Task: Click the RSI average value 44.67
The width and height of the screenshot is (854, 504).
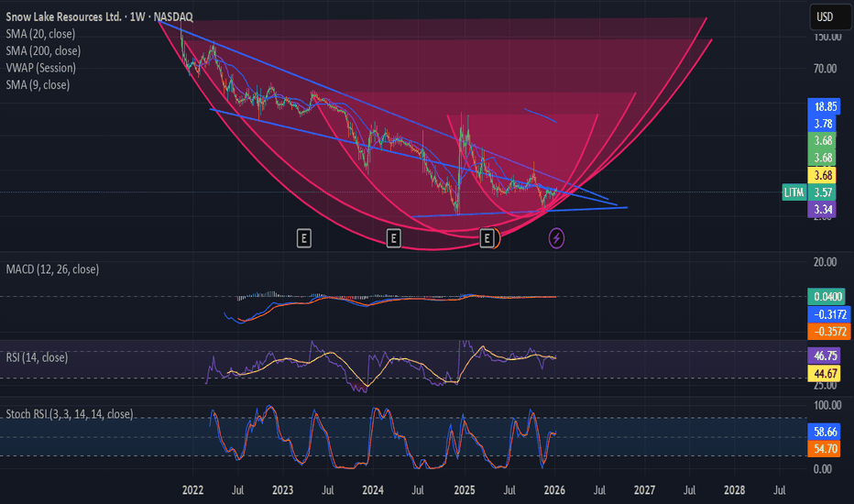Action: point(825,373)
